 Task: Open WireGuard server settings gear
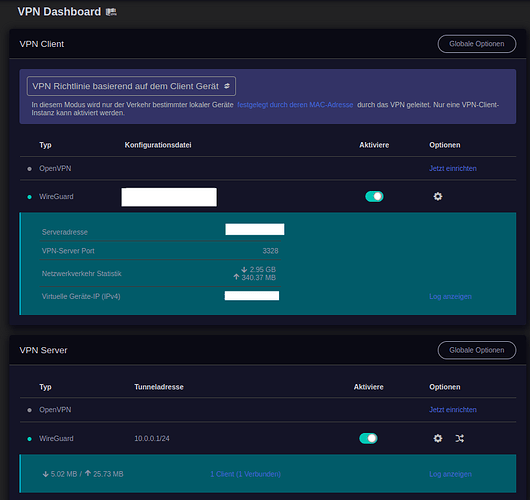pos(438,438)
